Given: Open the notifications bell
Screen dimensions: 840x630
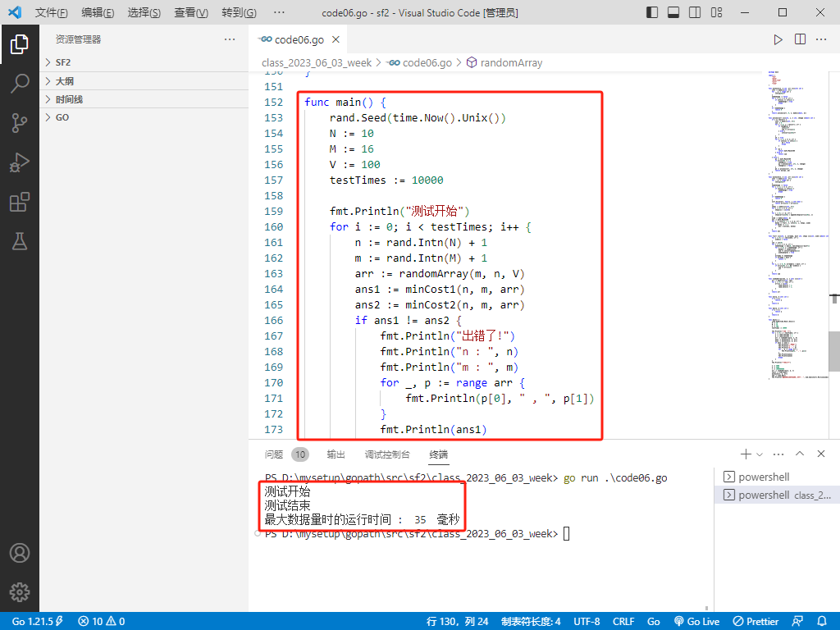Looking at the screenshot, I should tap(822, 621).
